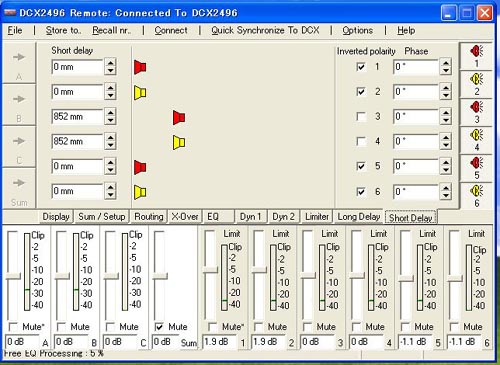Click Connect in the menu bar
500x365 pixels.
(x=171, y=30)
